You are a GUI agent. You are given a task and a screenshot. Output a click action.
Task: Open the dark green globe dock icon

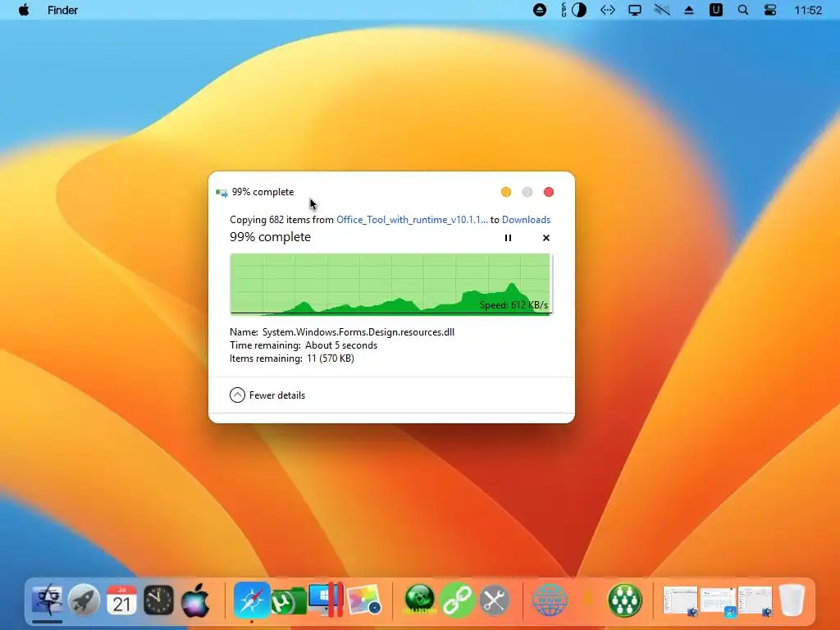[x=420, y=600]
